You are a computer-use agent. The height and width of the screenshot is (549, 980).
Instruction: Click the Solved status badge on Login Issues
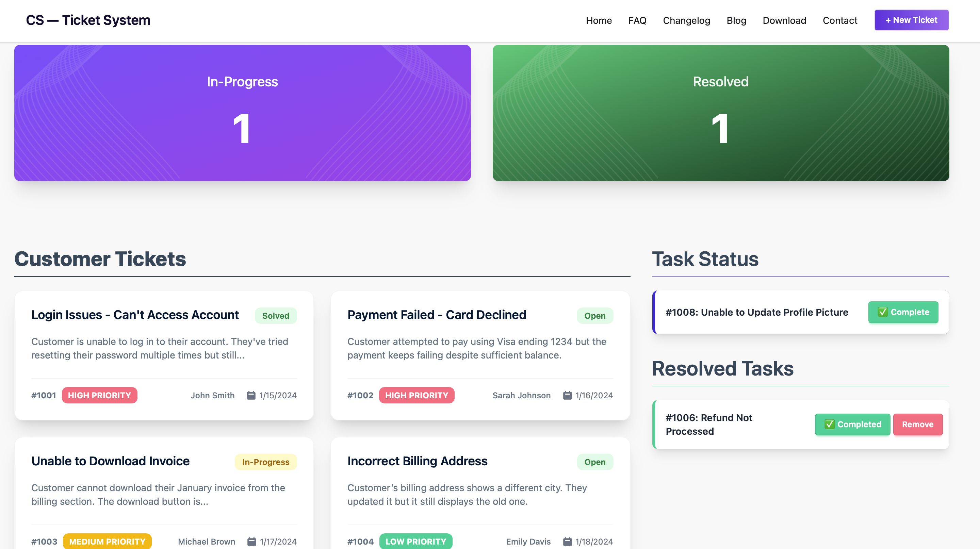(x=275, y=315)
